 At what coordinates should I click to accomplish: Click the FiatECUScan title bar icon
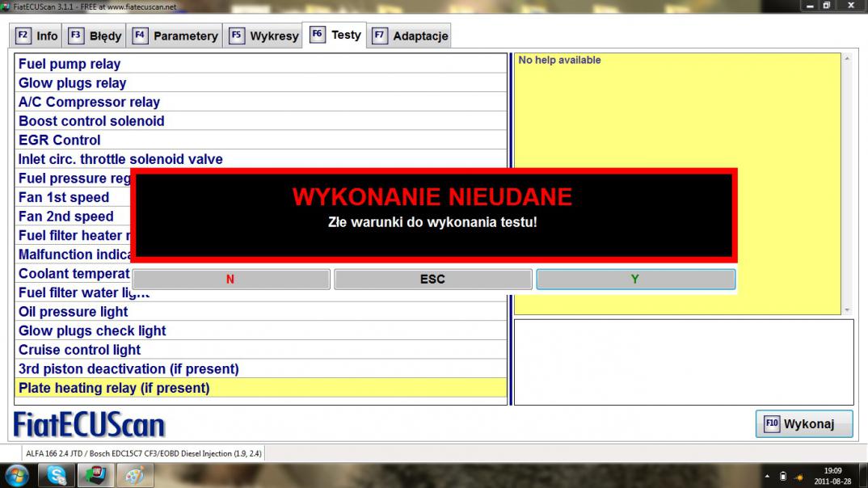(x=6, y=6)
